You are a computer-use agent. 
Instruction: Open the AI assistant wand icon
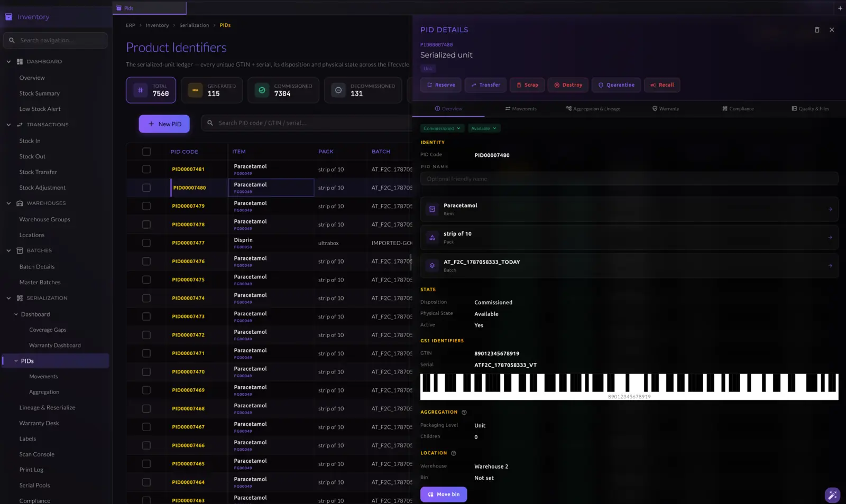tap(832, 495)
